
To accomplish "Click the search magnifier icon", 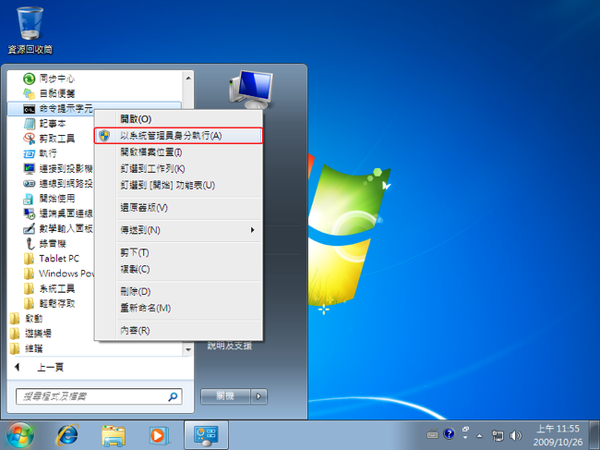I will pos(173,396).
